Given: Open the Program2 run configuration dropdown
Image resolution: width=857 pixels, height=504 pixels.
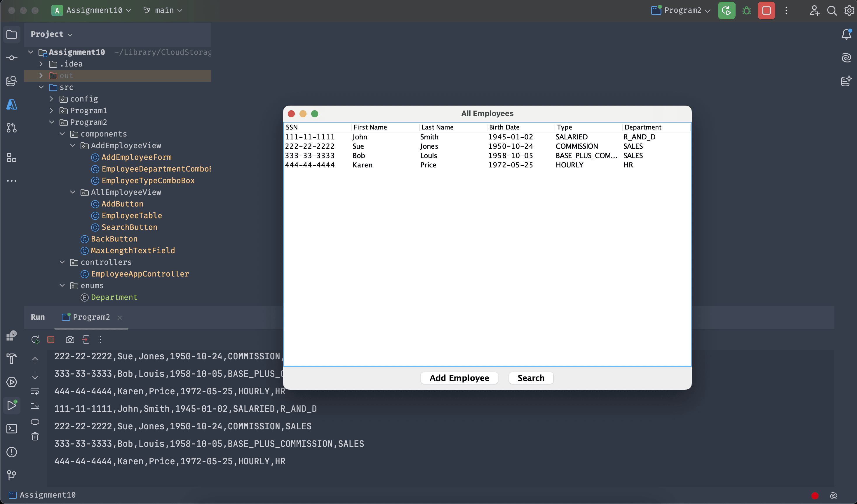Looking at the screenshot, I should coord(680,10).
